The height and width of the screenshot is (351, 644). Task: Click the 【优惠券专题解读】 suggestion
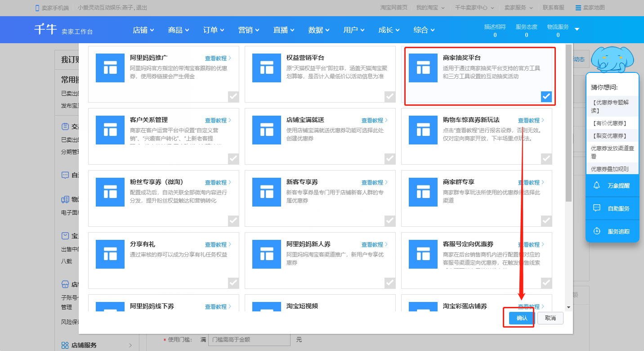(610, 106)
